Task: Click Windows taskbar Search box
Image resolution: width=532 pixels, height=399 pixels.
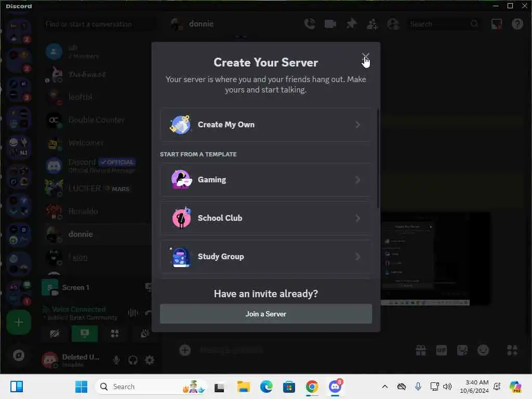Action: [151, 387]
